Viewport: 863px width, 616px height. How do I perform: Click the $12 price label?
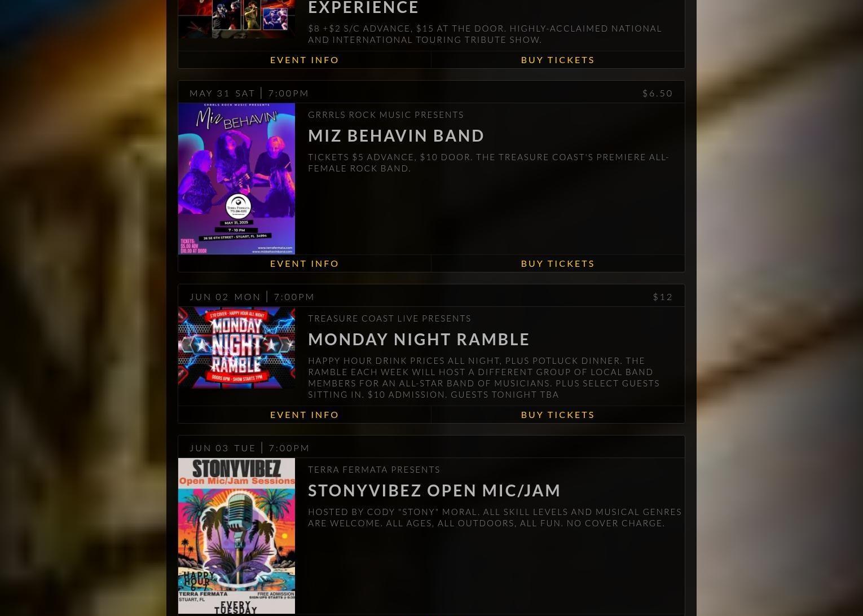point(663,297)
